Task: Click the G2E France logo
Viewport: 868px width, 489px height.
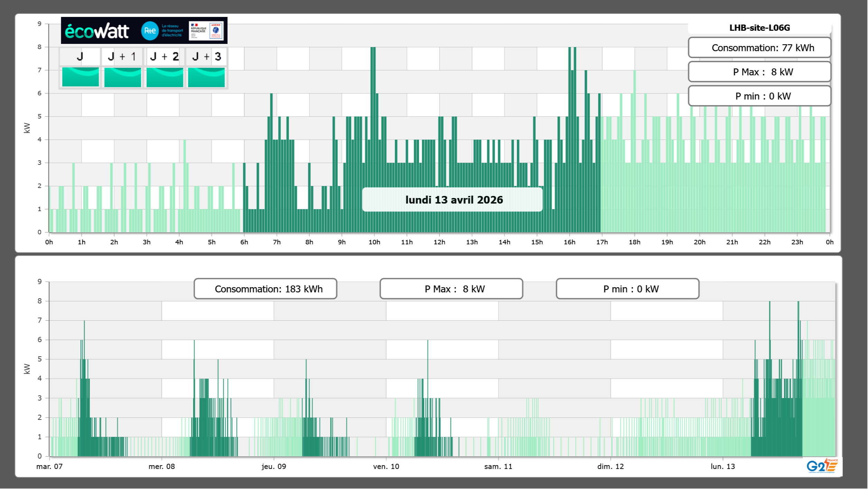Action: coord(822,466)
